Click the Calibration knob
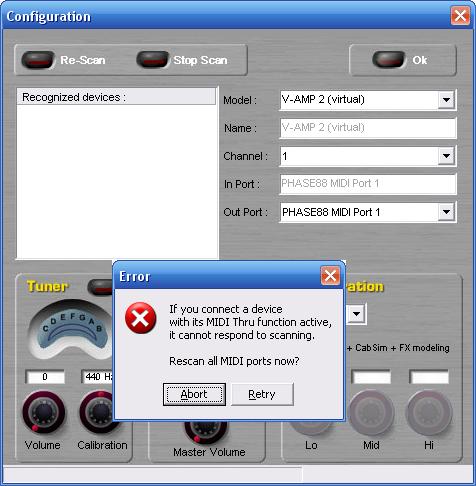Image resolution: width=476 pixels, height=486 pixels. [x=99, y=412]
